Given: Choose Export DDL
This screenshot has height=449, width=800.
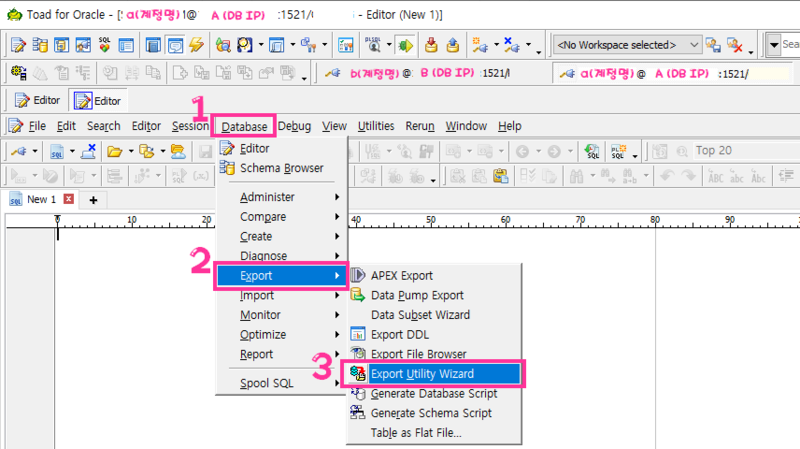Looking at the screenshot, I should click(435, 335).
